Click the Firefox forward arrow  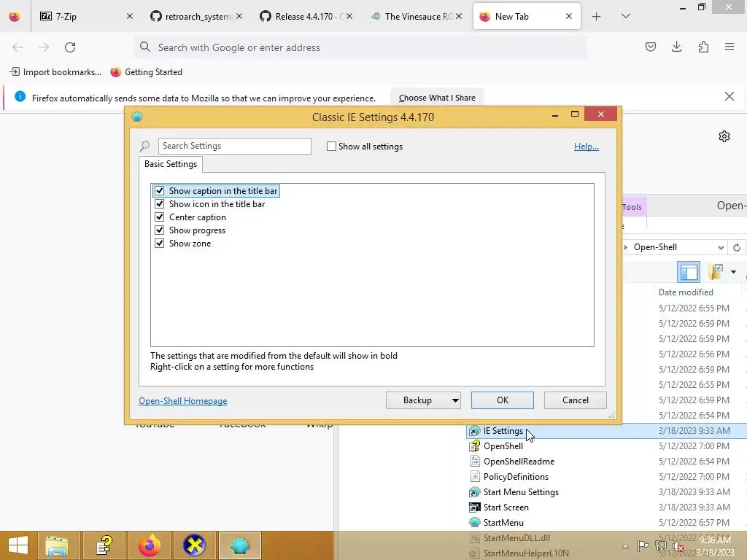[44, 47]
